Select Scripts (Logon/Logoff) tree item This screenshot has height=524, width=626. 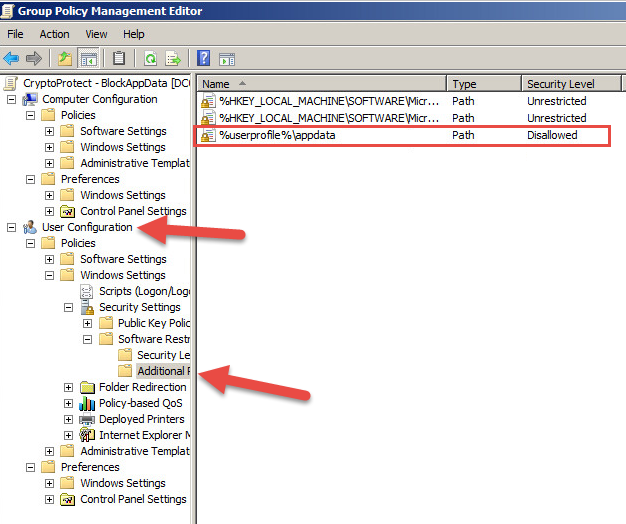pos(139,291)
